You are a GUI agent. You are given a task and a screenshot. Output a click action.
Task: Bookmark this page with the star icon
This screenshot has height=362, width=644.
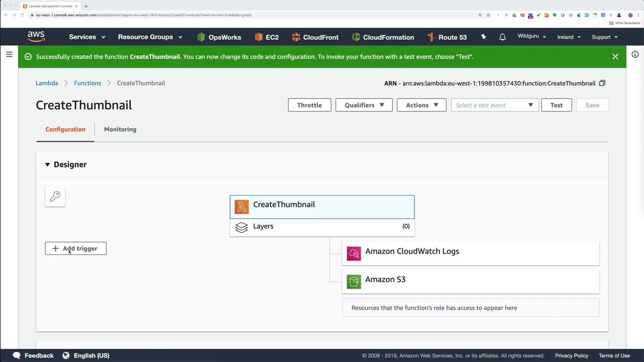488,15
